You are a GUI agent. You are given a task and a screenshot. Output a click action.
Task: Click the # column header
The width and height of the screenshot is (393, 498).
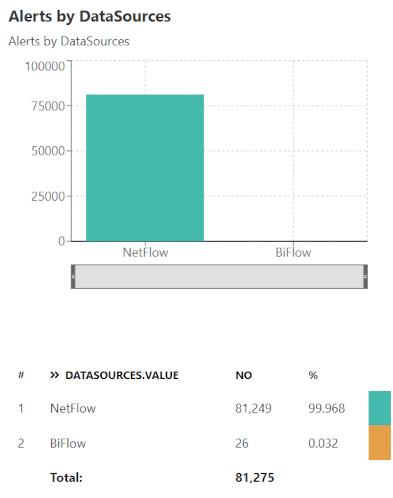pyautogui.click(x=21, y=375)
